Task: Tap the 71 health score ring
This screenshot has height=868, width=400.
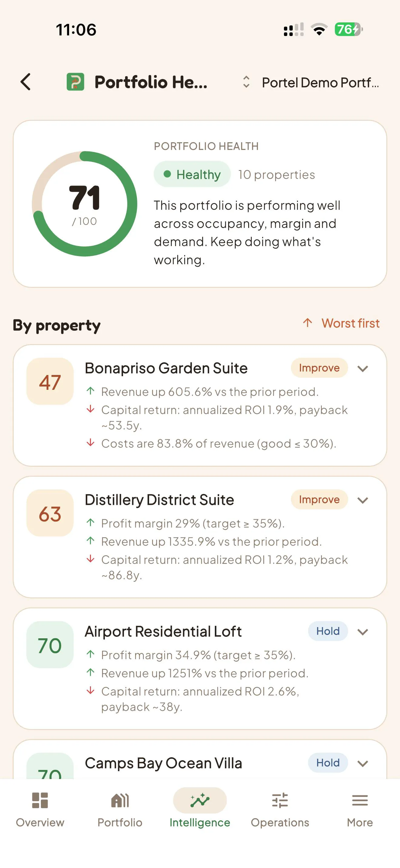Action: point(84,203)
